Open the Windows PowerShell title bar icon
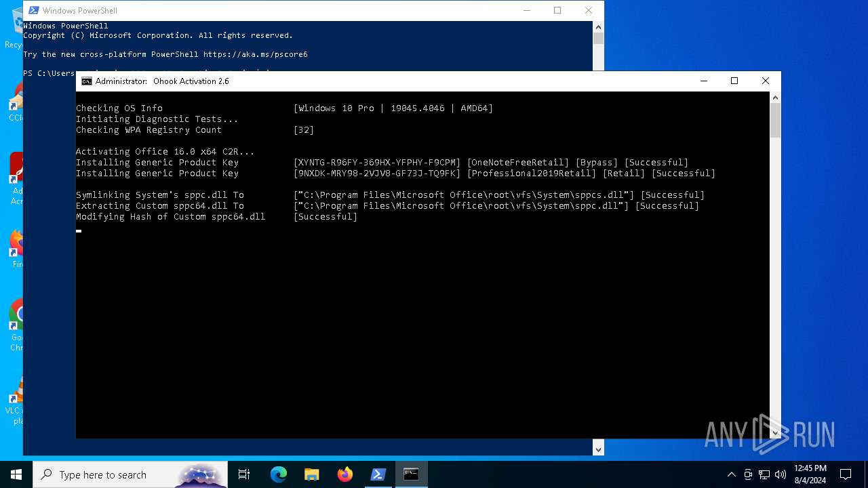Image resolution: width=868 pixels, height=488 pixels. coord(33,11)
